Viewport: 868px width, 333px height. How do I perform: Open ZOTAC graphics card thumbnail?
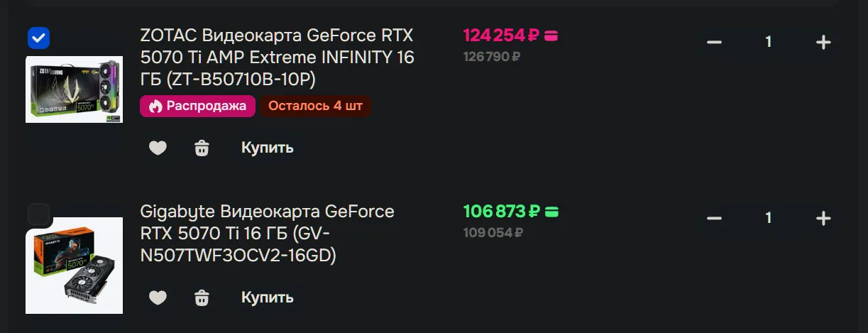point(75,89)
